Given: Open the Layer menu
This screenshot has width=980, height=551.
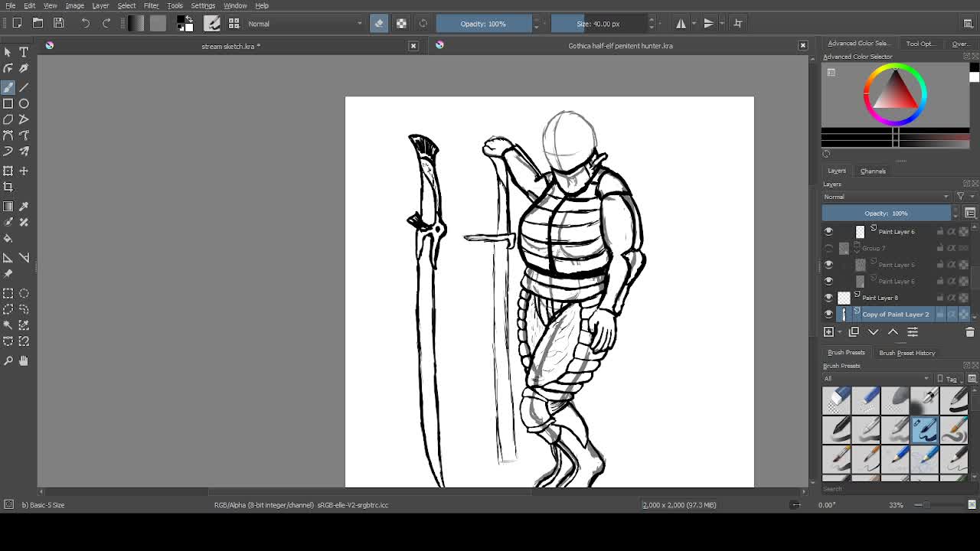Looking at the screenshot, I should (100, 5).
